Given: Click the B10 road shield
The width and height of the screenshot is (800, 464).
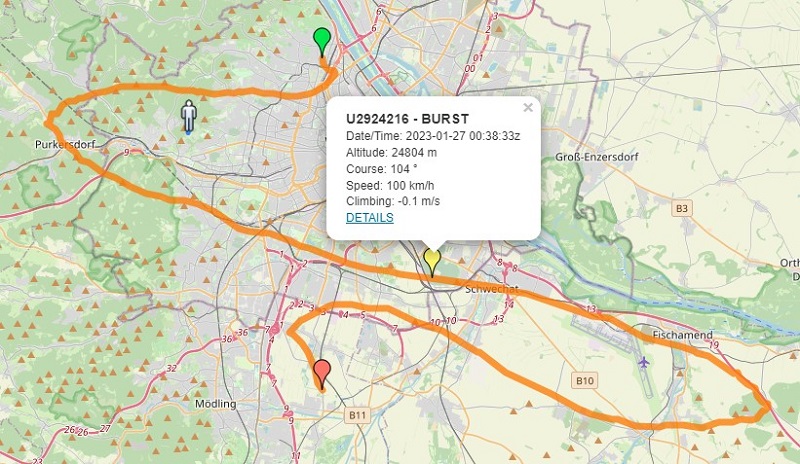Looking at the screenshot, I should pos(585,380).
